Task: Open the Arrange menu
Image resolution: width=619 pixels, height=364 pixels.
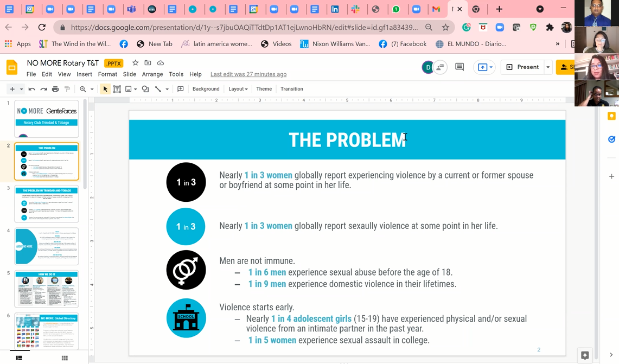Action: click(x=152, y=74)
